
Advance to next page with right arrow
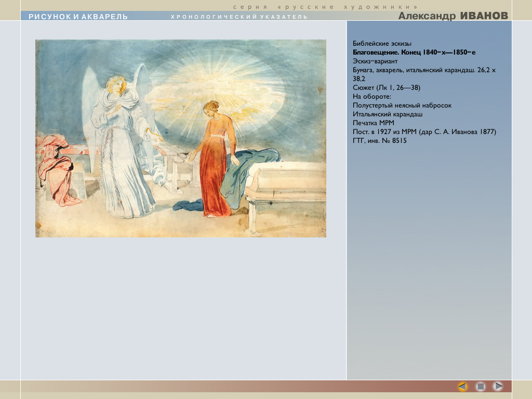[498, 387]
